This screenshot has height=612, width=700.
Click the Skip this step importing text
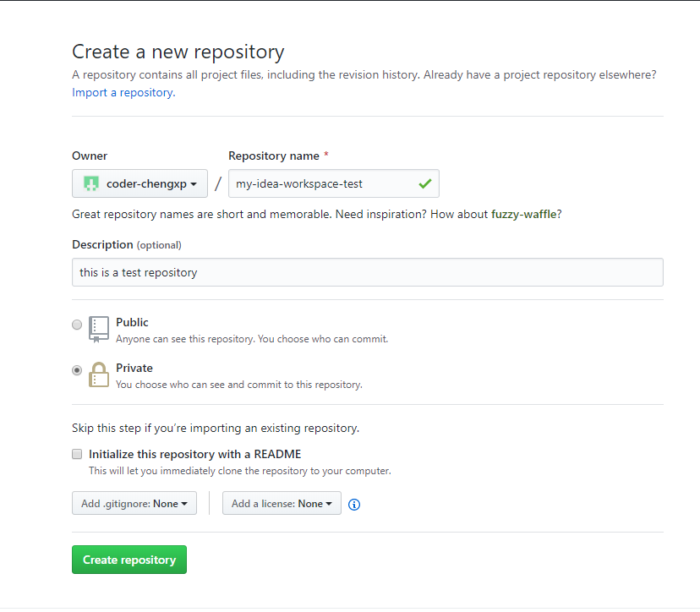(x=216, y=428)
